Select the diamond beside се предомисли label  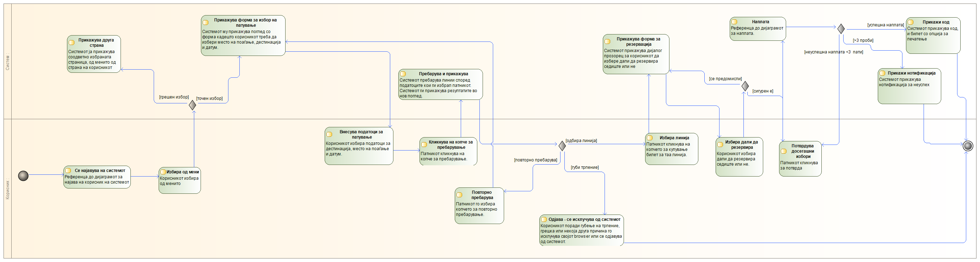pyautogui.click(x=745, y=86)
